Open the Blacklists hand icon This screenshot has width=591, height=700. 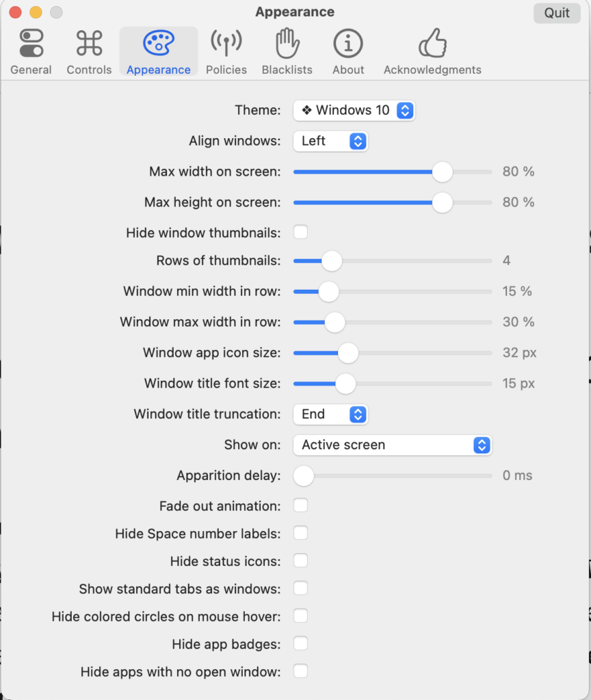(287, 44)
